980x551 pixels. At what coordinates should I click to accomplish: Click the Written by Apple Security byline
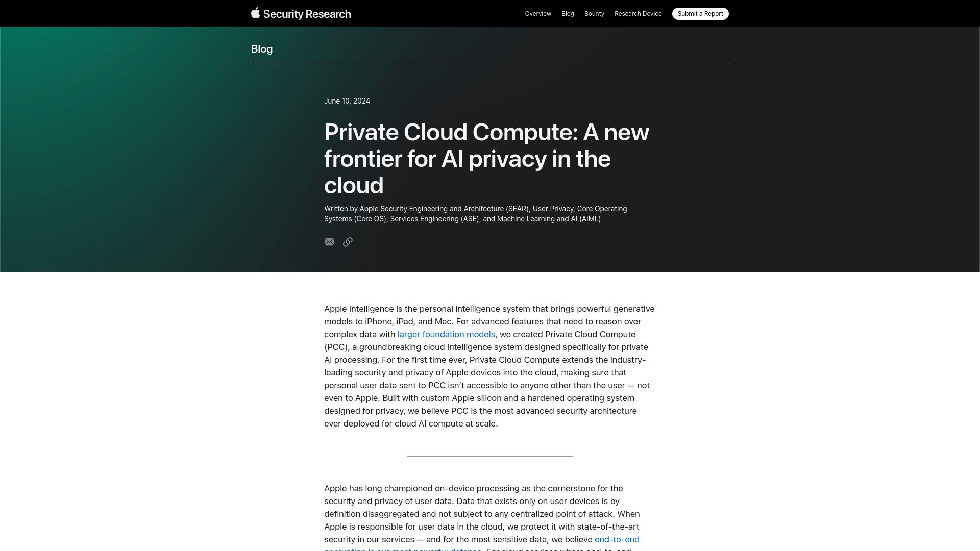475,214
